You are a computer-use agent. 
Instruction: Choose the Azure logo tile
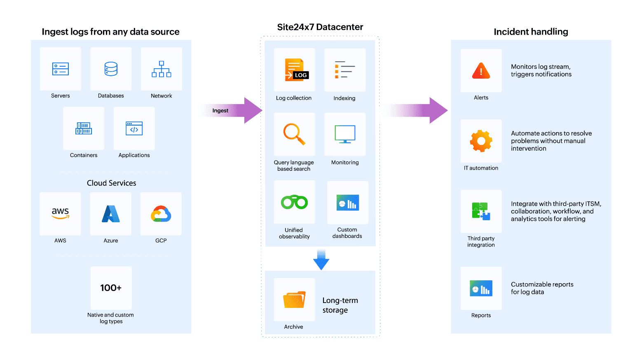(x=111, y=214)
